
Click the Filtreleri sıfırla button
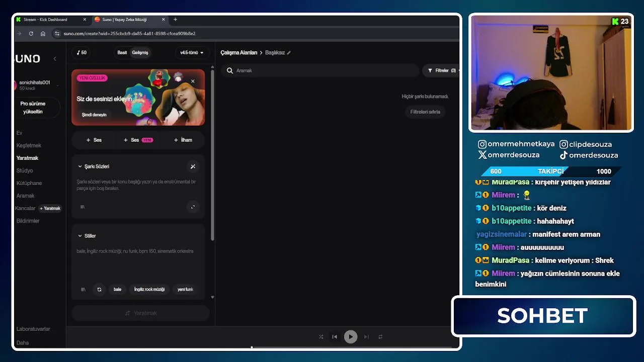click(x=425, y=112)
